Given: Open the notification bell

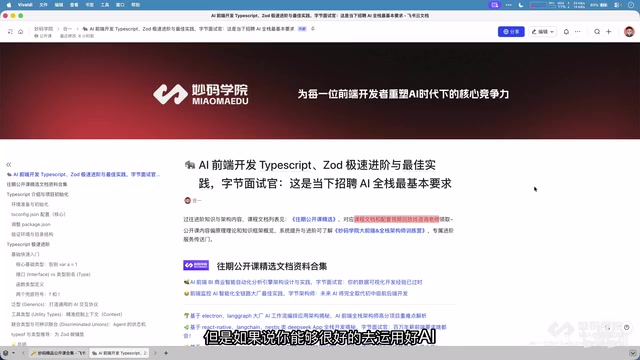Looking at the screenshot, I should click(566, 31).
